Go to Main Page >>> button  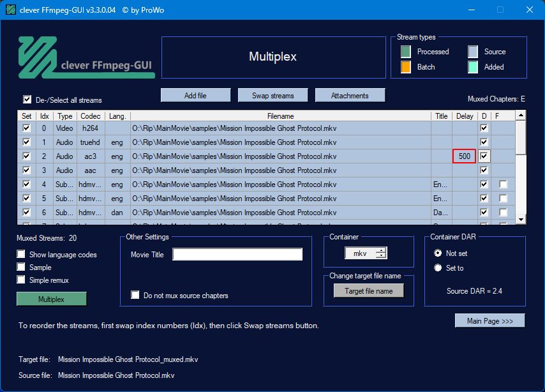tap(489, 320)
